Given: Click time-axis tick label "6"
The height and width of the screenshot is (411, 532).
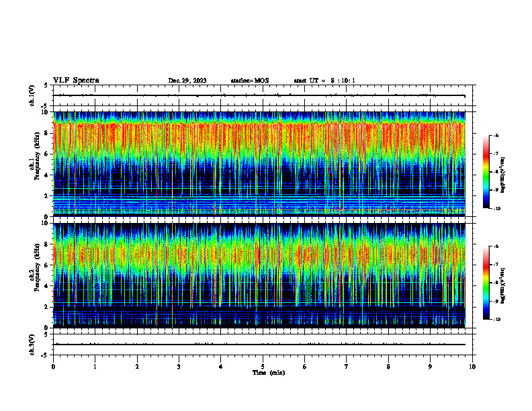Looking at the screenshot, I should (x=305, y=367).
